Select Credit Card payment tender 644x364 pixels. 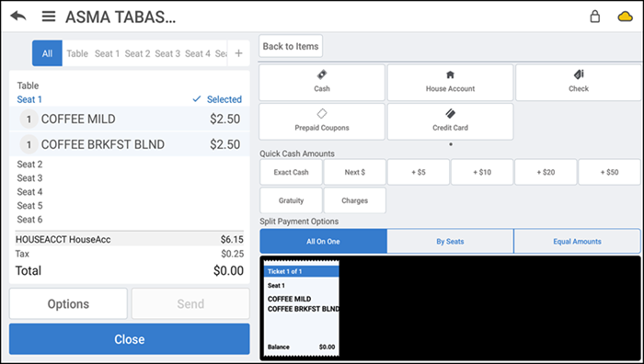pyautogui.click(x=450, y=121)
